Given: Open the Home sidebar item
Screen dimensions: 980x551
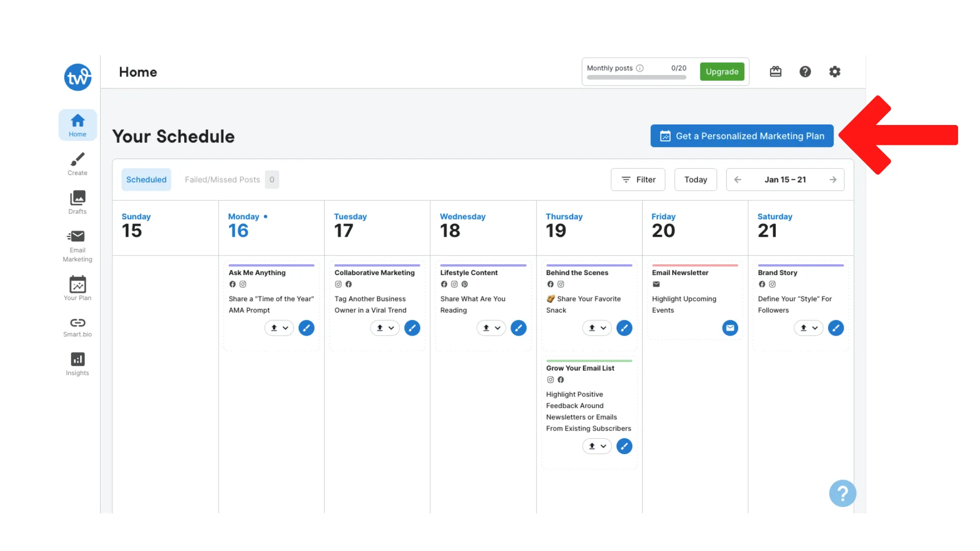Looking at the screenshot, I should [78, 125].
